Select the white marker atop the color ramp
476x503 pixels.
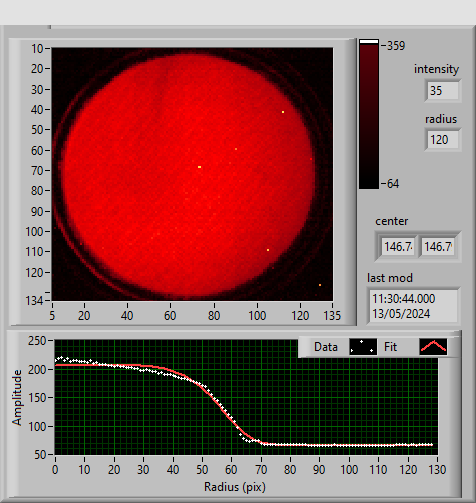(x=369, y=42)
